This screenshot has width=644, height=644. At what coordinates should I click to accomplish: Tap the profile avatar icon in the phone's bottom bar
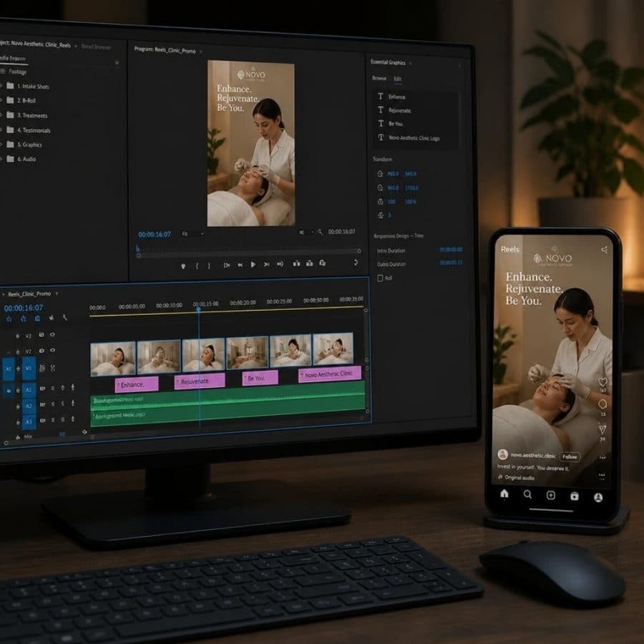598,498
